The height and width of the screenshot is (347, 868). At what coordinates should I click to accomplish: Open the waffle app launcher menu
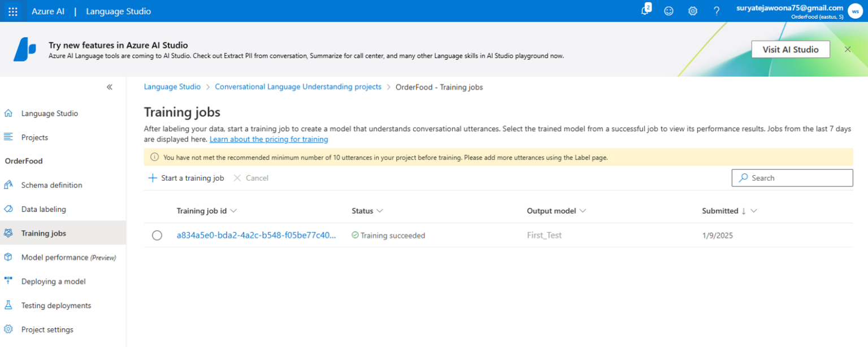(x=12, y=11)
